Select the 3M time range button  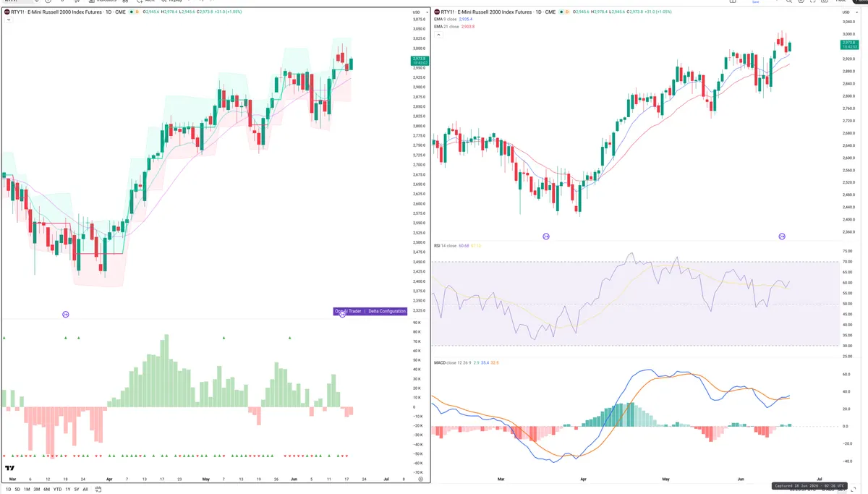(37, 490)
